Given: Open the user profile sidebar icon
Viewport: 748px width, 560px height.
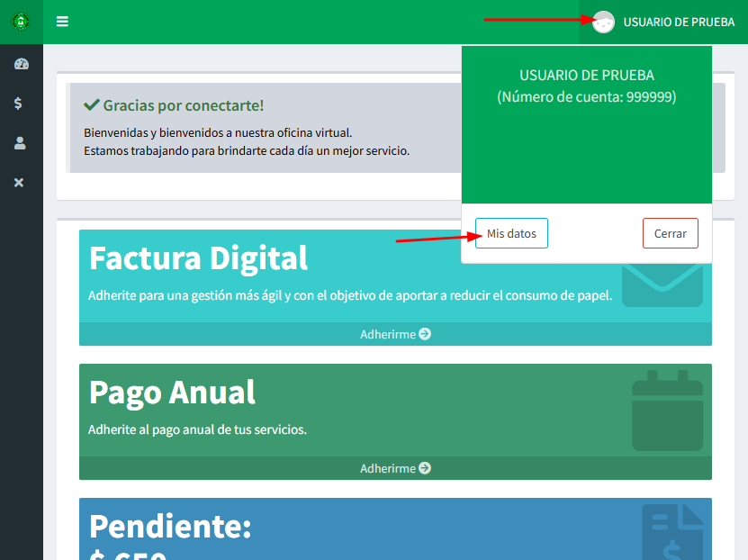Looking at the screenshot, I should (x=20, y=143).
